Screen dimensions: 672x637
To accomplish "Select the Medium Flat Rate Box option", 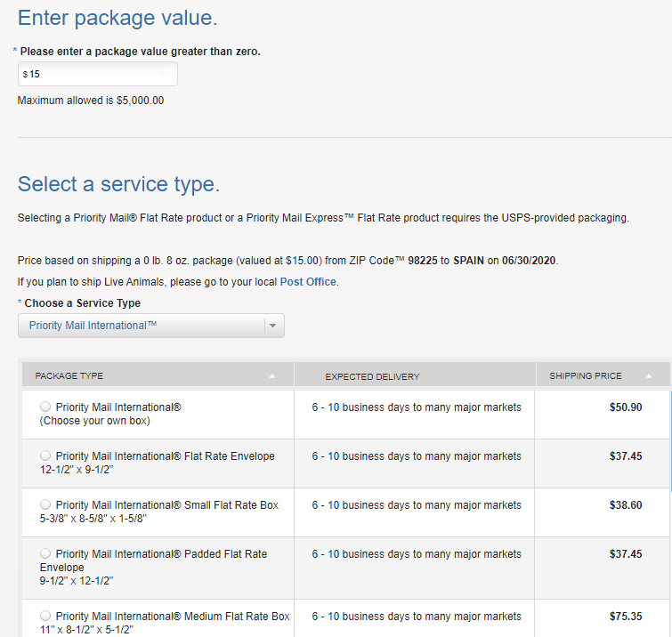I will [x=45, y=616].
